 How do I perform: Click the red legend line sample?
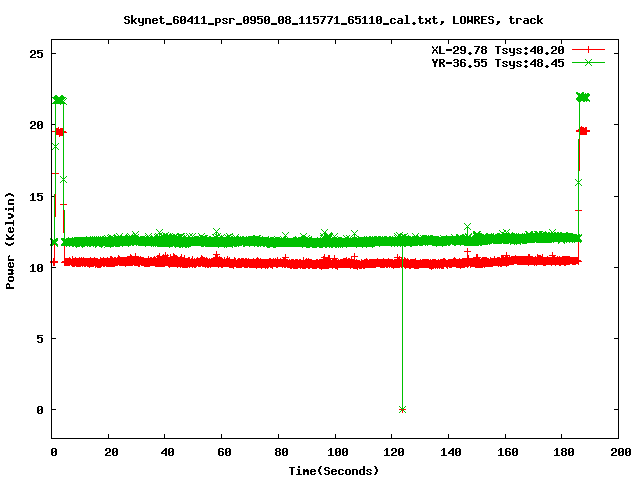point(588,50)
